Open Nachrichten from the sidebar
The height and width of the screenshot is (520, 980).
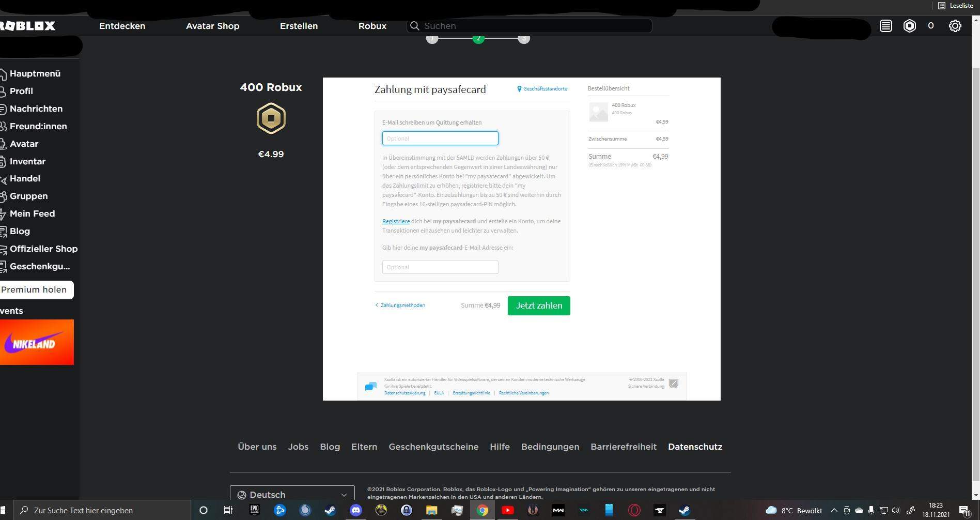tap(36, 109)
